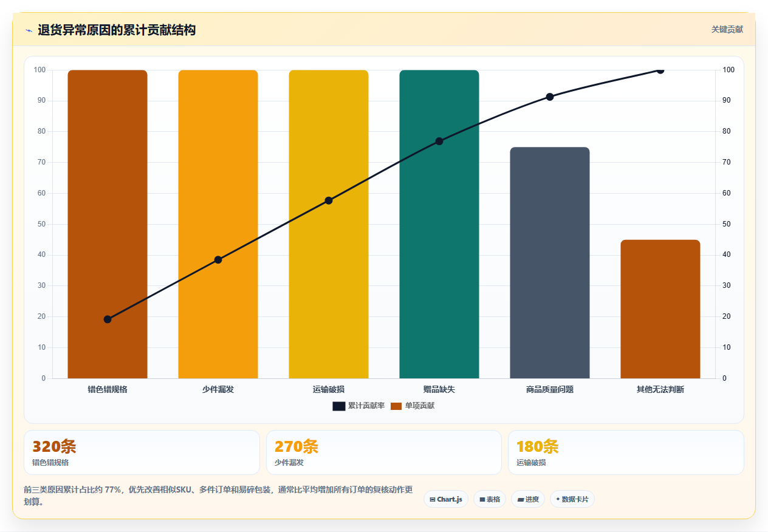The width and height of the screenshot is (768, 532).
Task: Click the cumulative line point for 赠品缺失
Action: pyautogui.click(x=439, y=142)
